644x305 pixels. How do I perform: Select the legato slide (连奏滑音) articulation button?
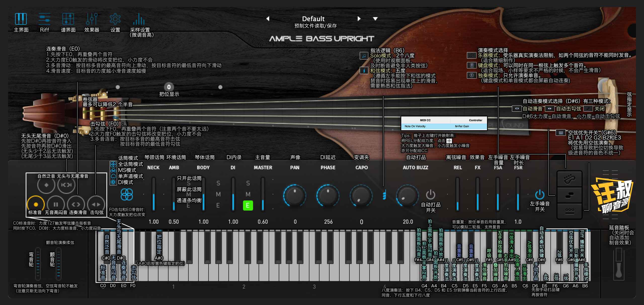tap(76, 205)
